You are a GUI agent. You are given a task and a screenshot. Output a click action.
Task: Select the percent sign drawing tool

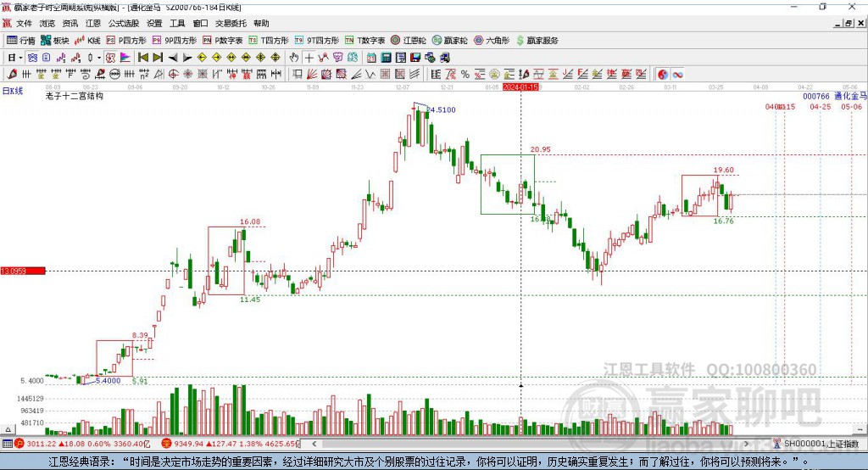coord(465,74)
